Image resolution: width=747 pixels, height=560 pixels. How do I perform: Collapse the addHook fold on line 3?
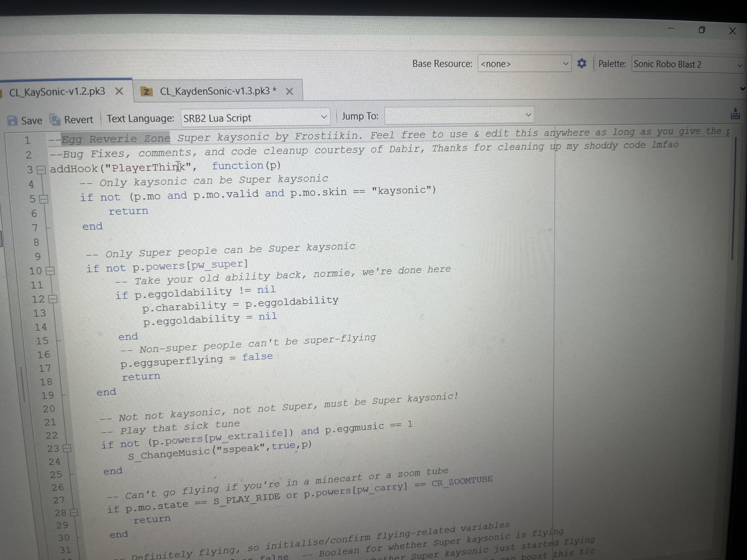tap(41, 169)
